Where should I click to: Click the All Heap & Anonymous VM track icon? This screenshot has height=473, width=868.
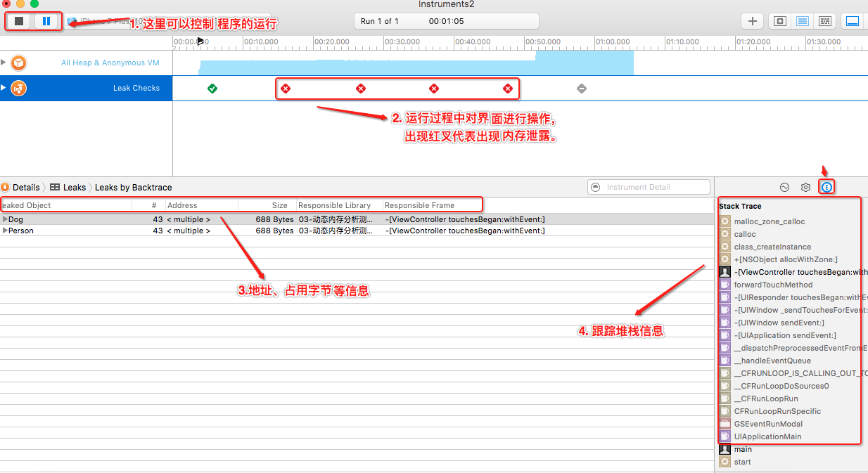tap(18, 63)
